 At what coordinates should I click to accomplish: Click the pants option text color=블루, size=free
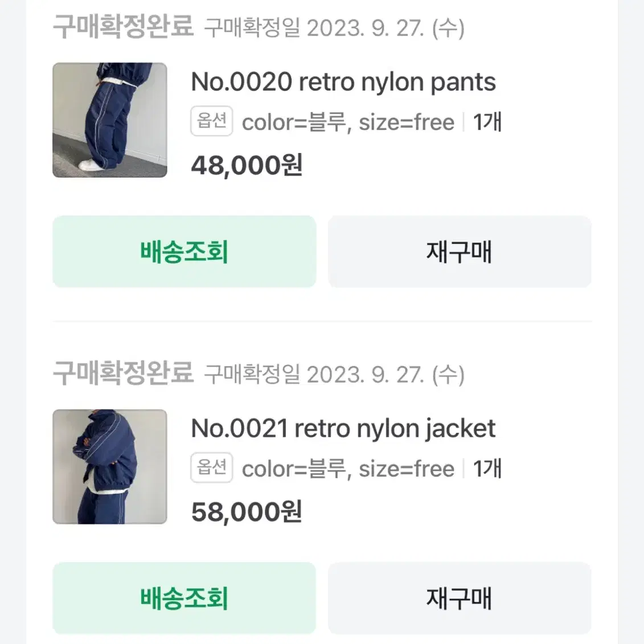pyautogui.click(x=348, y=122)
